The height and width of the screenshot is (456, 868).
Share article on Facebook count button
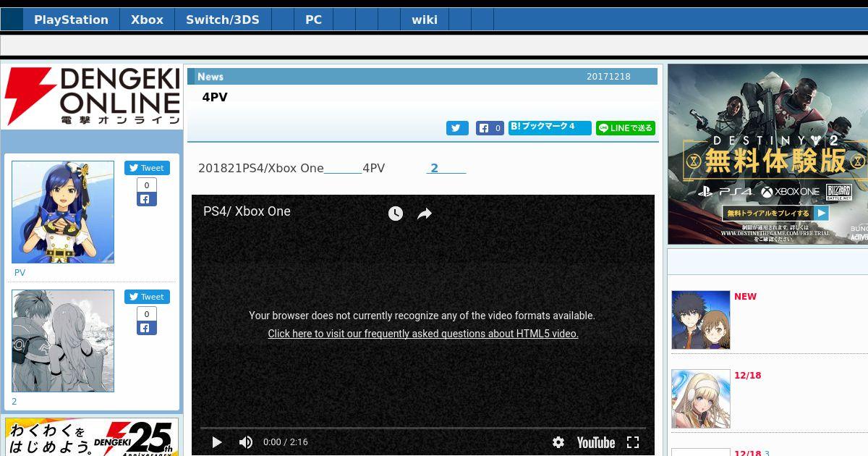[490, 128]
